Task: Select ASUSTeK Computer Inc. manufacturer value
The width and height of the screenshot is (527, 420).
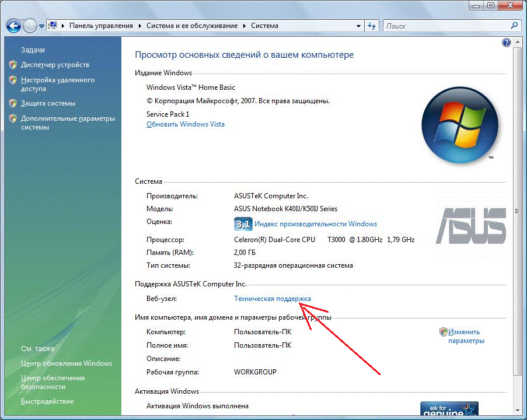Action: (271, 196)
